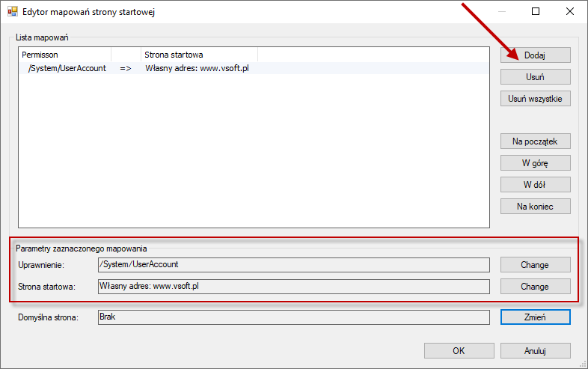Click the Dodaj button
This screenshot has width=588, height=369.
[x=535, y=55]
